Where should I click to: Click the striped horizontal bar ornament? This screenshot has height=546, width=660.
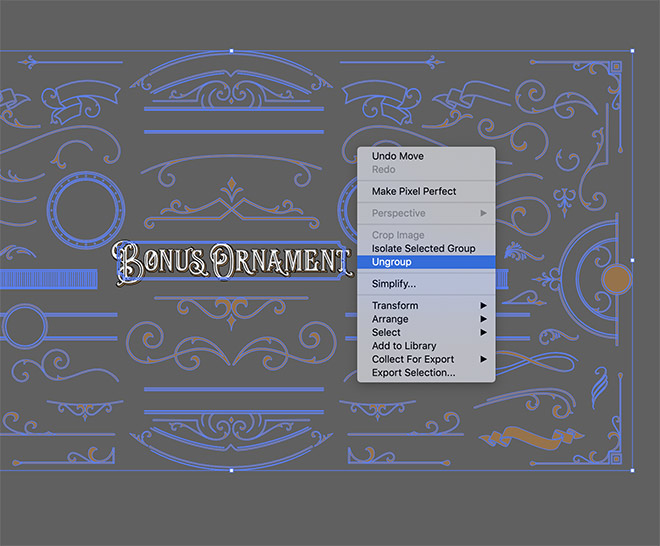point(52,280)
